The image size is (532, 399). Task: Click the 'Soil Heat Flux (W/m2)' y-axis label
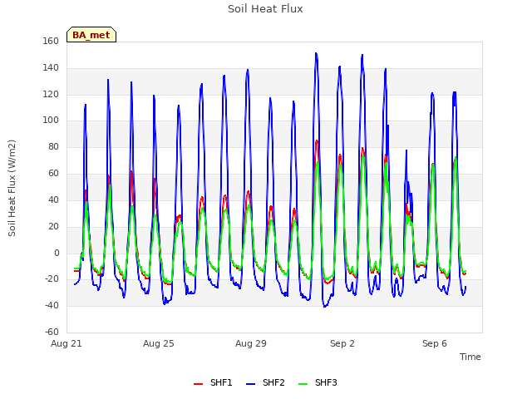tap(12, 188)
